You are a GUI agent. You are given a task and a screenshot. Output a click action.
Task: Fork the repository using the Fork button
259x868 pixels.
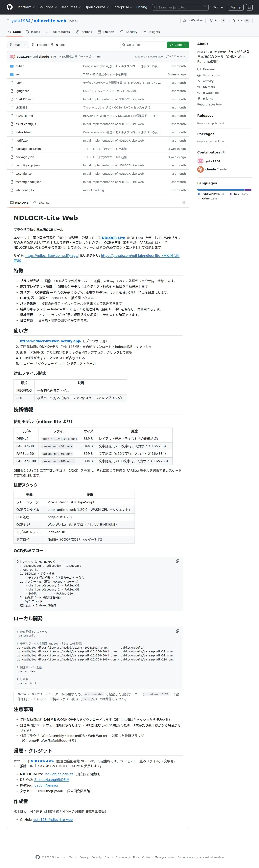coord(217,21)
